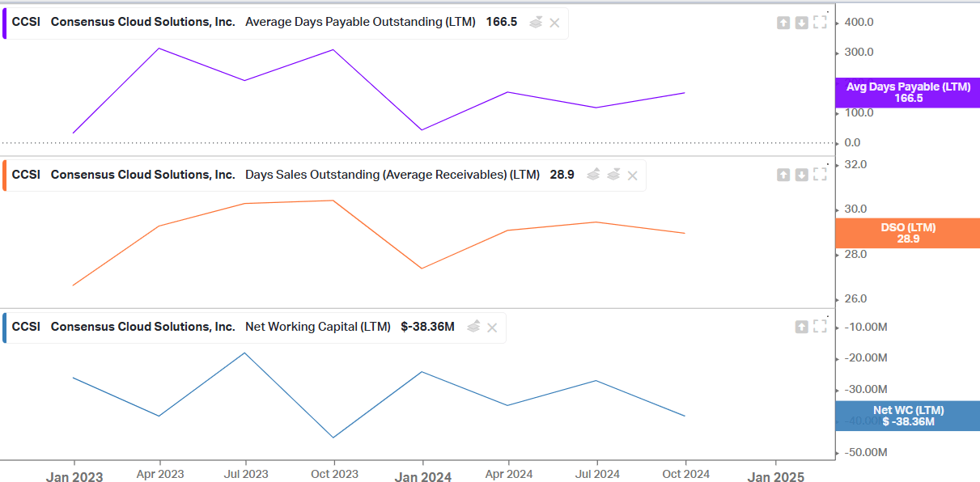Open fullscreen view of Net Working Capital panel
The width and height of the screenshot is (980, 482).
(820, 326)
